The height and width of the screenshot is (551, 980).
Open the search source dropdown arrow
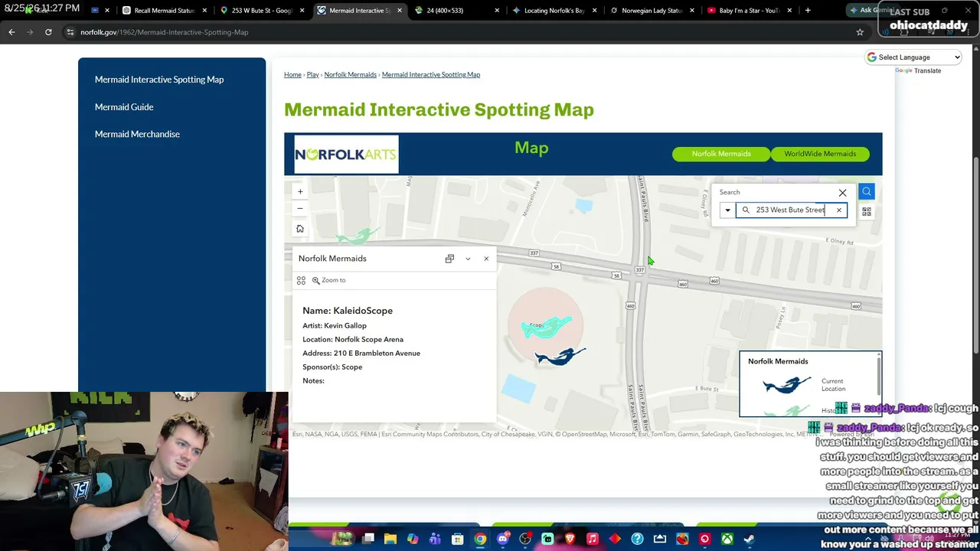point(727,210)
